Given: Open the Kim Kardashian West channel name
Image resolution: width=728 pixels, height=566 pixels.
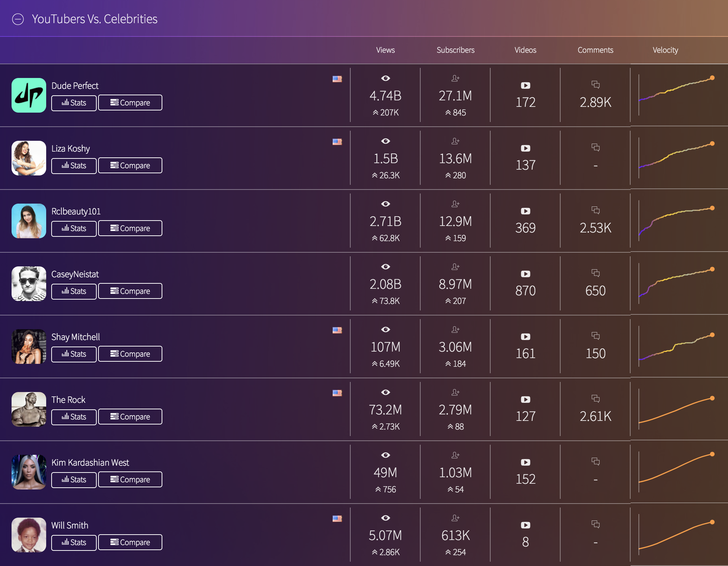Looking at the screenshot, I should [x=90, y=462].
